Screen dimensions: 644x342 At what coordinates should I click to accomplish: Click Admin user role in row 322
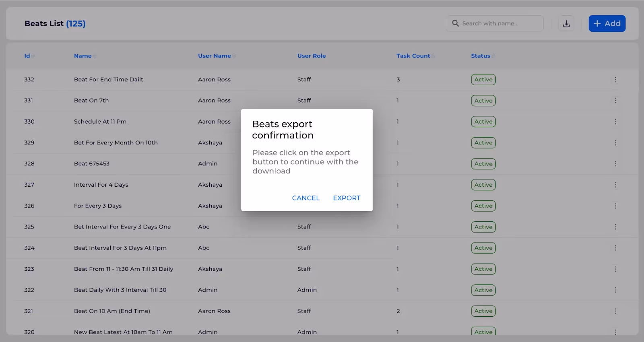tap(307, 290)
